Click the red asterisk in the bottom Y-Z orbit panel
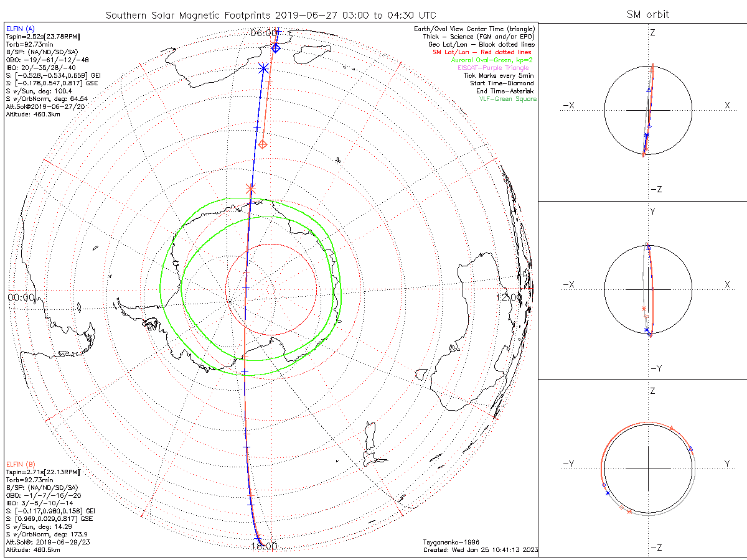 click(629, 511)
